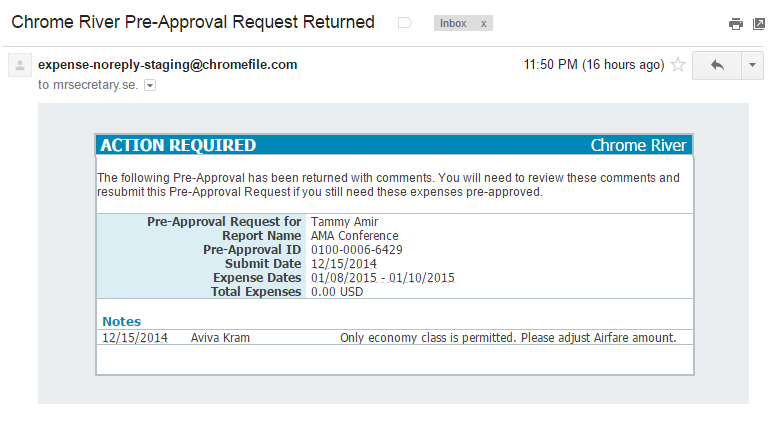Image resolution: width=784 pixels, height=427 pixels.
Task: Click the ACTION REQUIRED header banner
Action: coord(178,145)
